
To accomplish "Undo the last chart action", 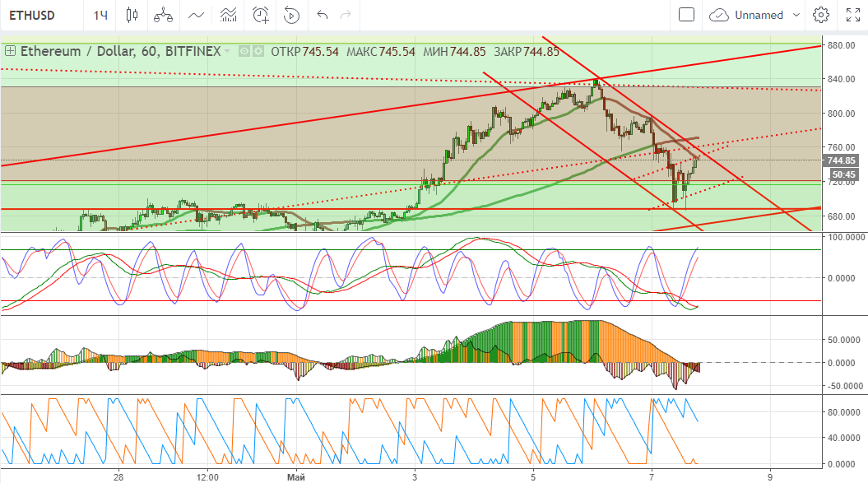I will [322, 15].
